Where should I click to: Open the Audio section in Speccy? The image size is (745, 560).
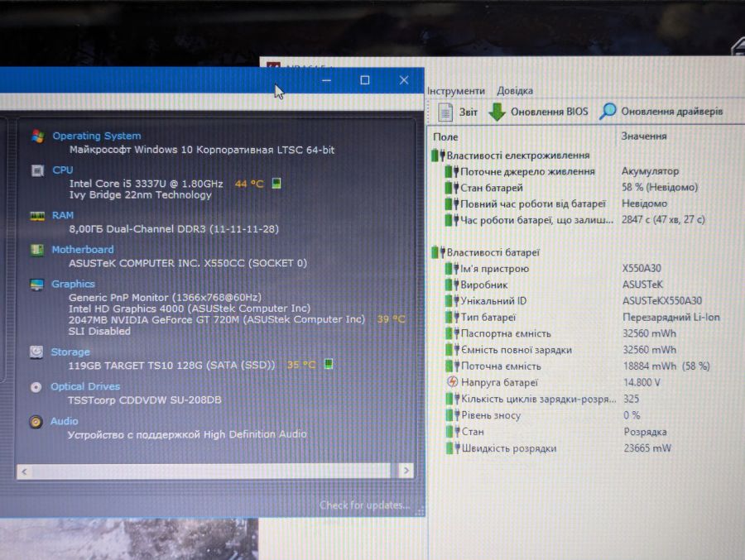coord(64,421)
